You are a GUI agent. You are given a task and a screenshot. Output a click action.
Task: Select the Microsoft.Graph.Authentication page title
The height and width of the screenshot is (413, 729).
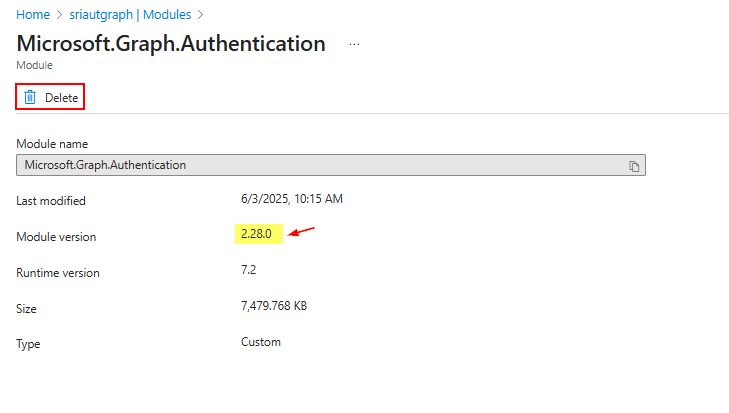tap(171, 44)
